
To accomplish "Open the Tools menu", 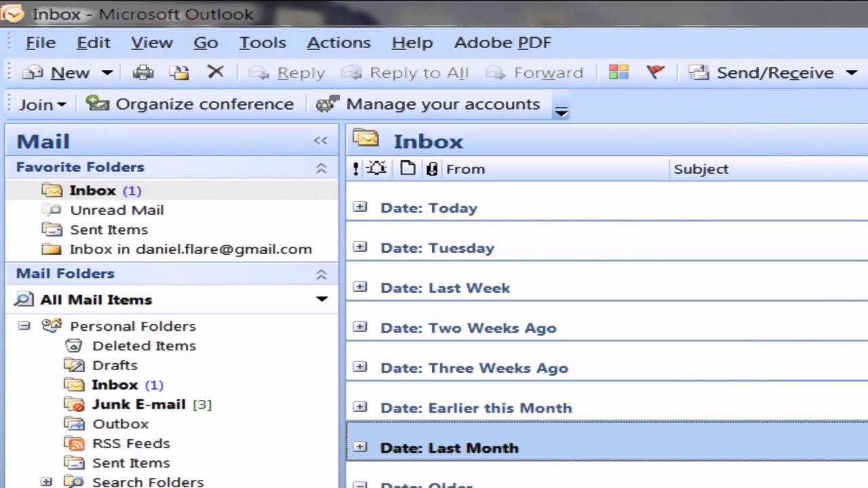I will [x=262, y=43].
